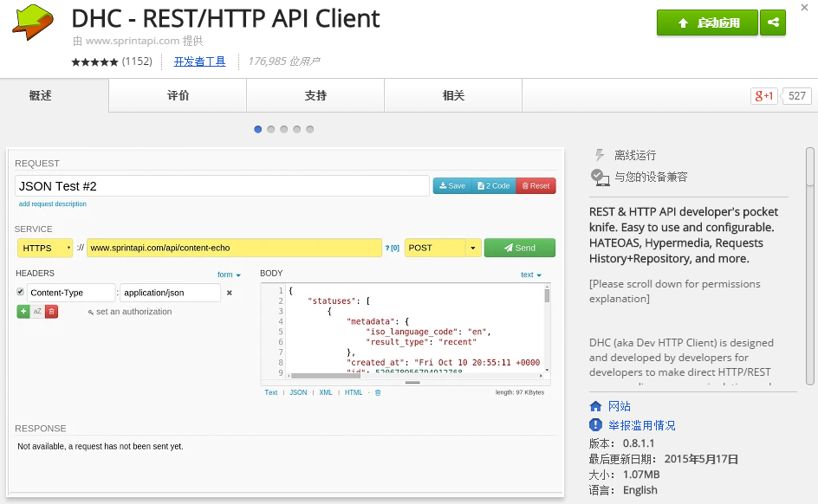Screen dimensions: 818x504
Task: Click the red trash delete-headers icon
Action: 51,312
